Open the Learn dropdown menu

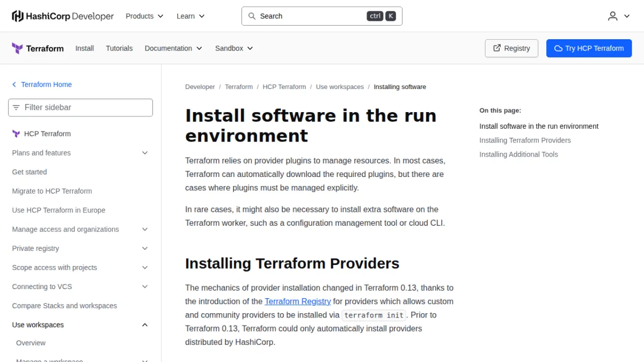point(191,16)
